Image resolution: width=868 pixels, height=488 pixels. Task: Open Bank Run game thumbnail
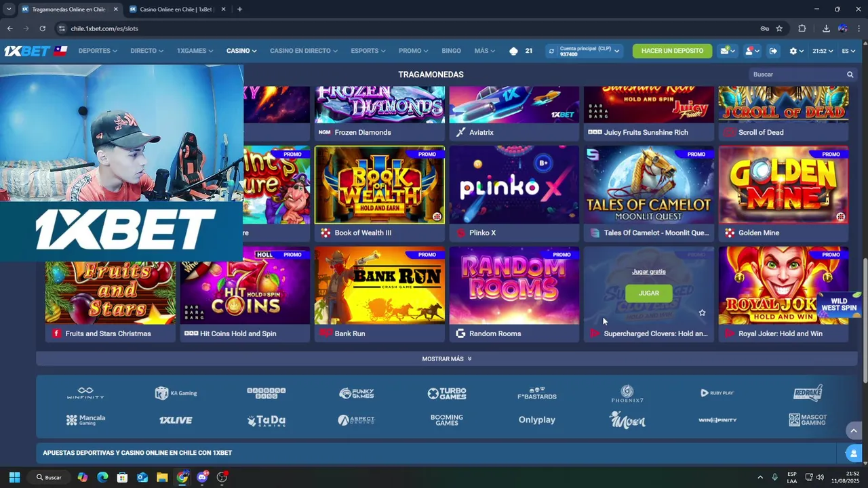pos(380,285)
